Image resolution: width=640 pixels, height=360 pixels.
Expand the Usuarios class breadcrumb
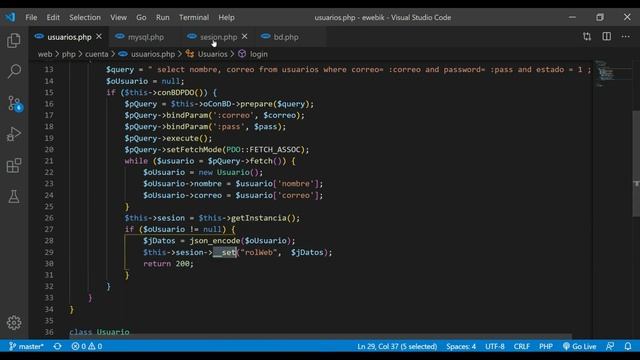coord(207,54)
